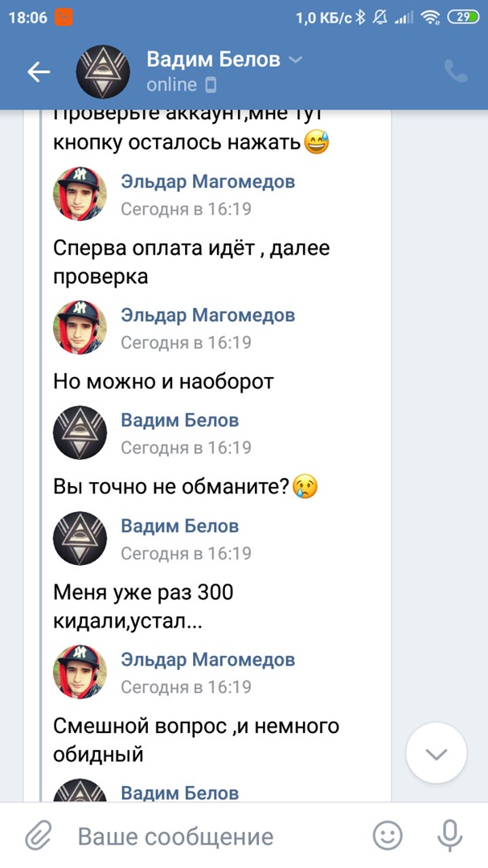Open Эльдар Магомедов name above Сперва оплата message
The image size is (488, 868).
click(207, 182)
